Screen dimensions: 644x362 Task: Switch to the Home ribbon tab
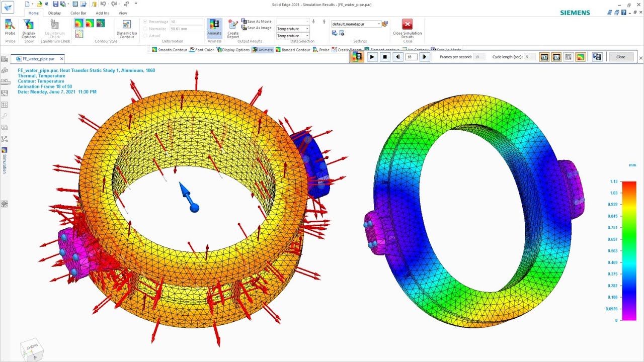[x=33, y=13]
